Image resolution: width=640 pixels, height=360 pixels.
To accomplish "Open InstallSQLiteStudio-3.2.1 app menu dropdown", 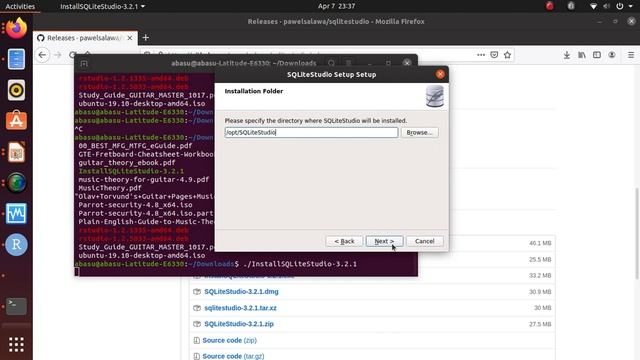I will pos(102,6).
